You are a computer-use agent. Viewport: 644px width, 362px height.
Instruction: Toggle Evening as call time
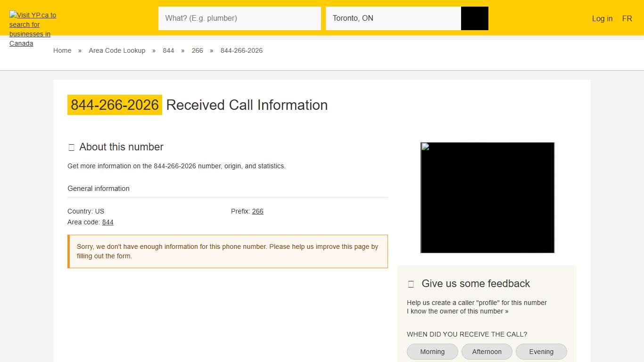point(541,352)
